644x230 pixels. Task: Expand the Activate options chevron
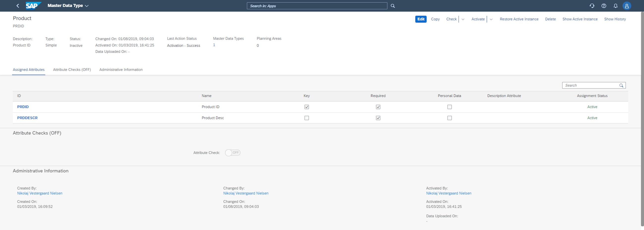(x=491, y=19)
